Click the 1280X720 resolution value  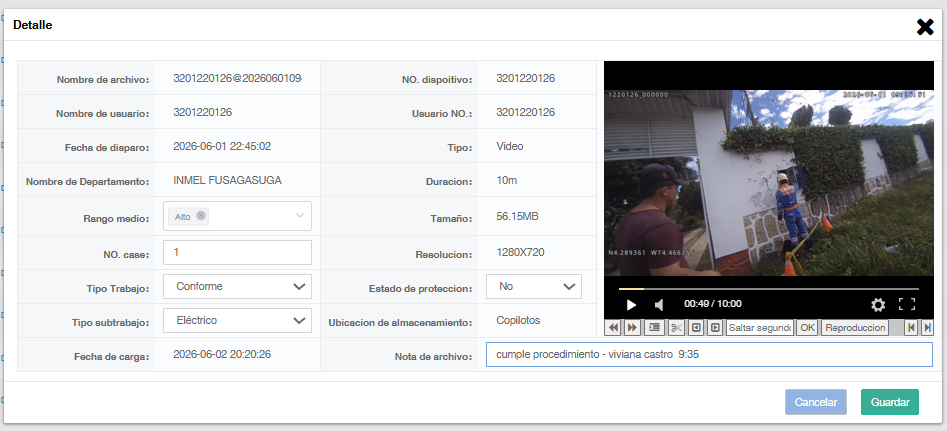(520, 252)
